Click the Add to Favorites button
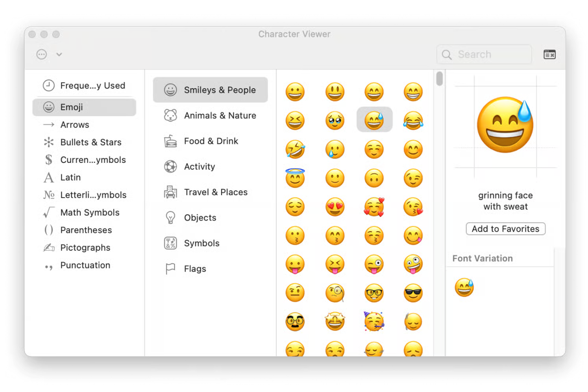This screenshot has height=392, width=588. (x=505, y=229)
